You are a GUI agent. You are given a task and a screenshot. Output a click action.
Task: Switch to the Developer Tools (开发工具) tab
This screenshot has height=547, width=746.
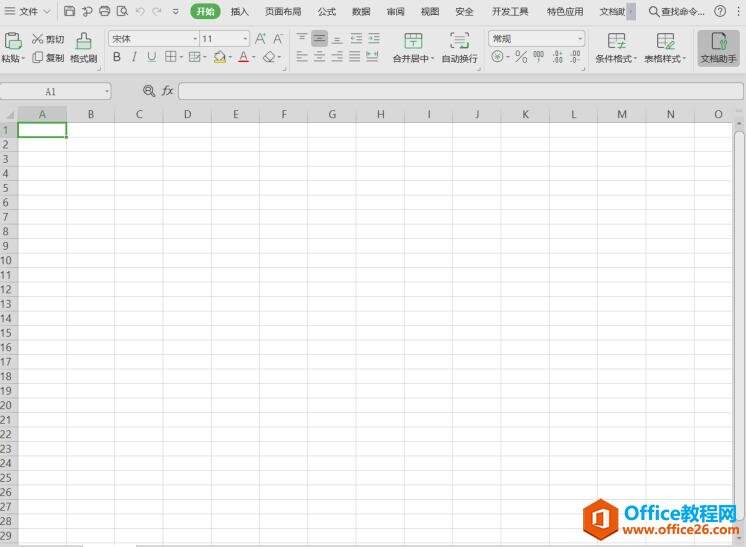click(x=510, y=11)
